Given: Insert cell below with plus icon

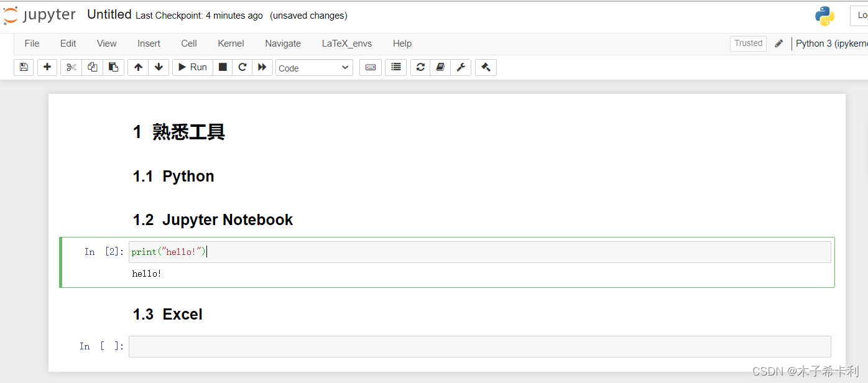Looking at the screenshot, I should click(47, 67).
